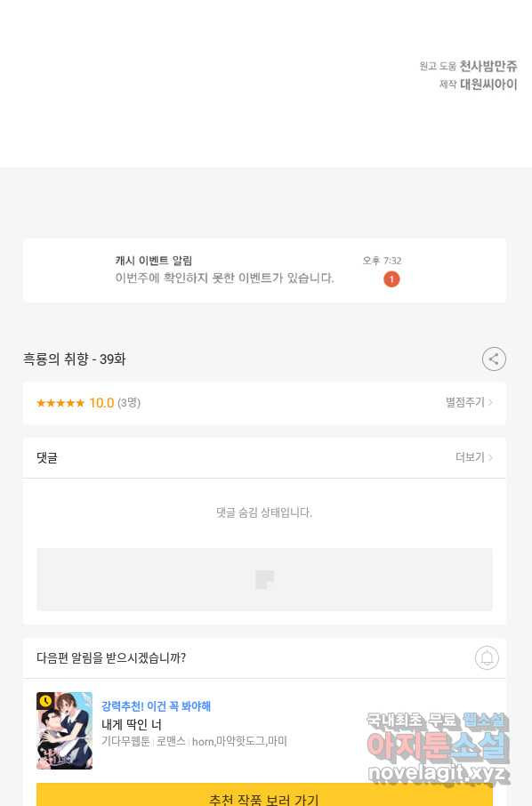Viewport: 532px width, 806px height.
Task: Click the five orange star rating icons
Action: 60,403
